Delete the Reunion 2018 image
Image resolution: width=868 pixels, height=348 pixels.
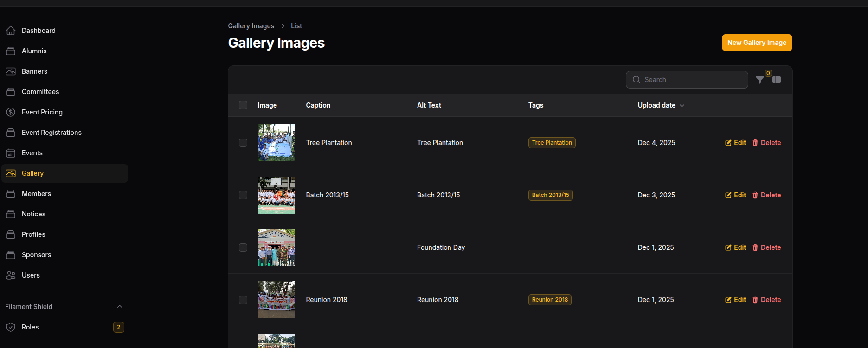[x=766, y=300]
